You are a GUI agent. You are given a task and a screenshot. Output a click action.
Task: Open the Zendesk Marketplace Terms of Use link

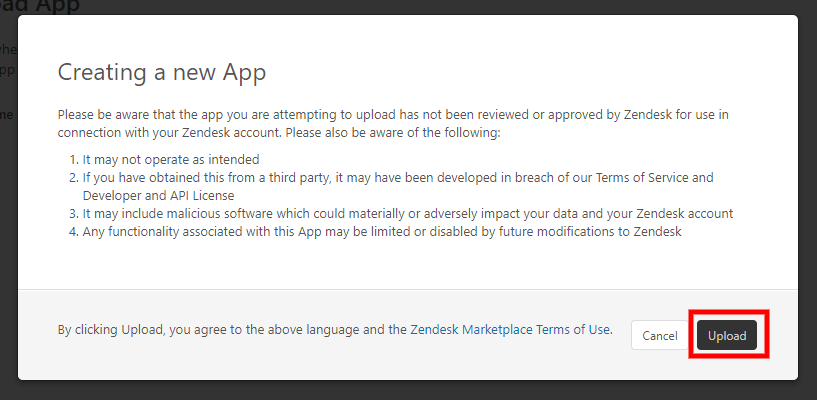511,330
